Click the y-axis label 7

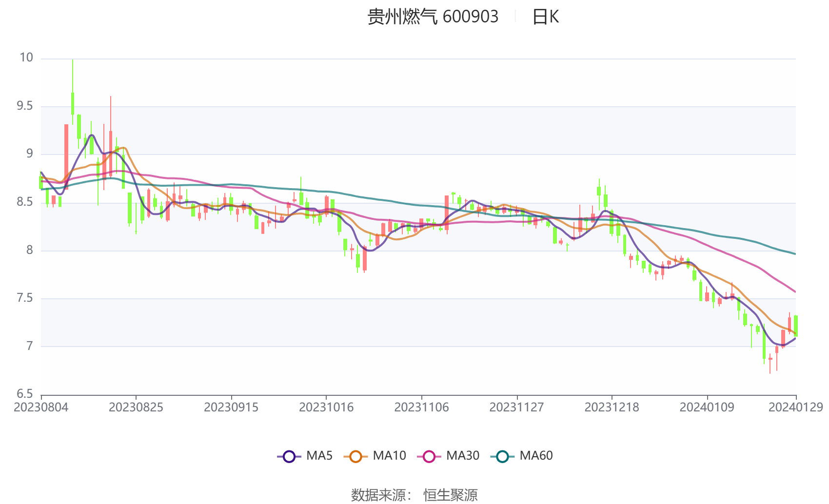(30, 346)
